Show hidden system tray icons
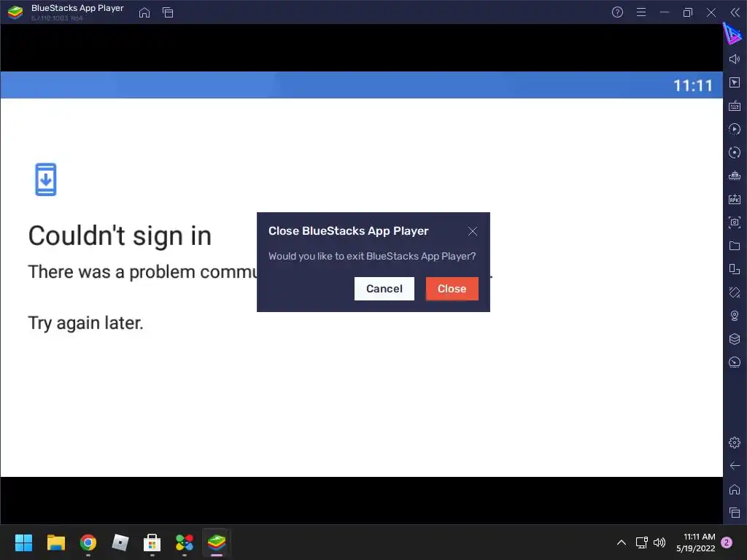Screen dimensions: 747x560 (x=622, y=542)
